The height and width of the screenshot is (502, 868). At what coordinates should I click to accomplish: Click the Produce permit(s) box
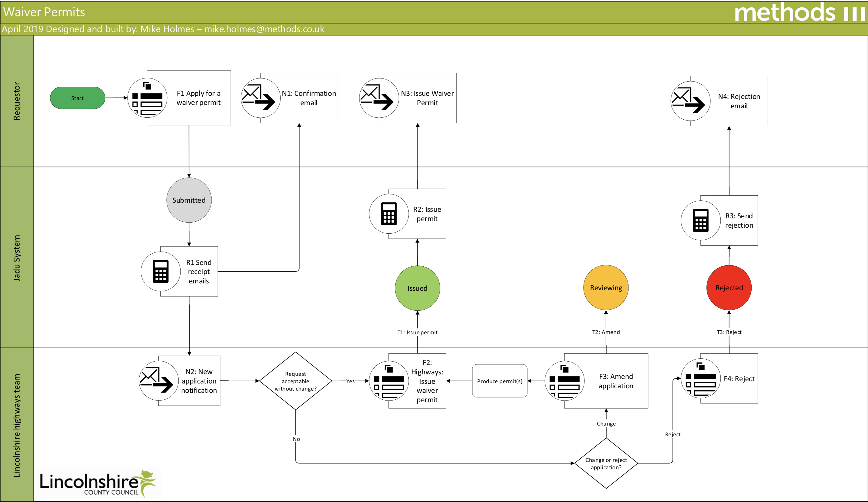(x=499, y=381)
